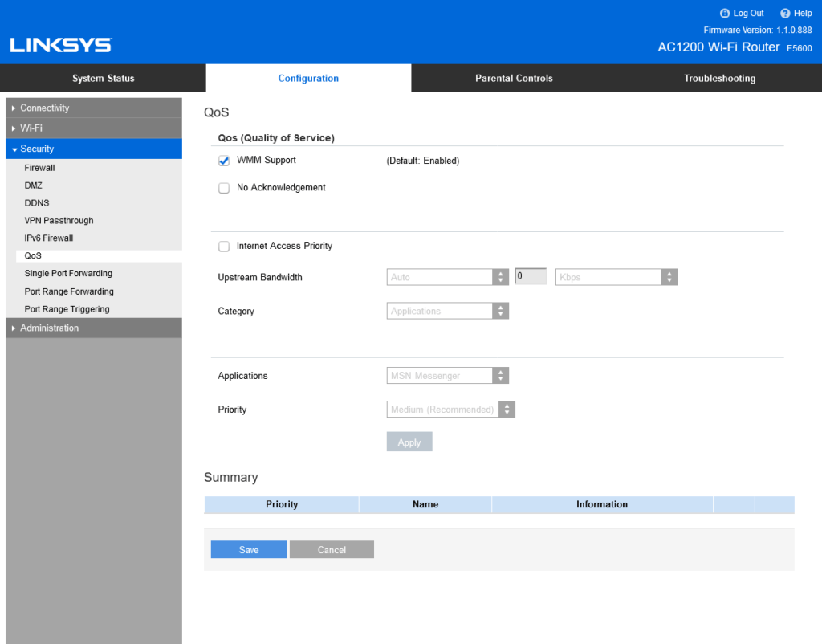Click the Cancel button
Image resolution: width=822 pixels, height=644 pixels.
pos(332,549)
